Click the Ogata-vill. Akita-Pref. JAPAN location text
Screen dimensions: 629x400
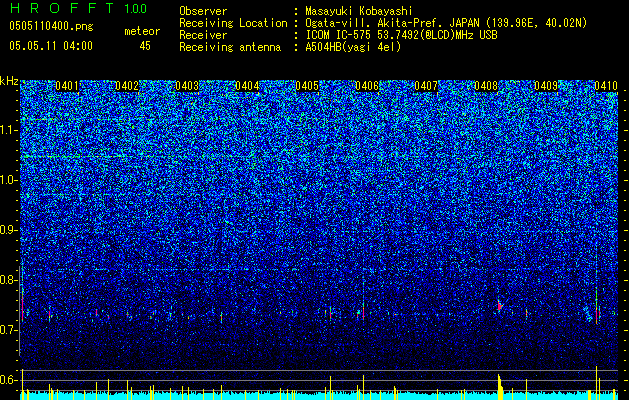[x=446, y=23]
